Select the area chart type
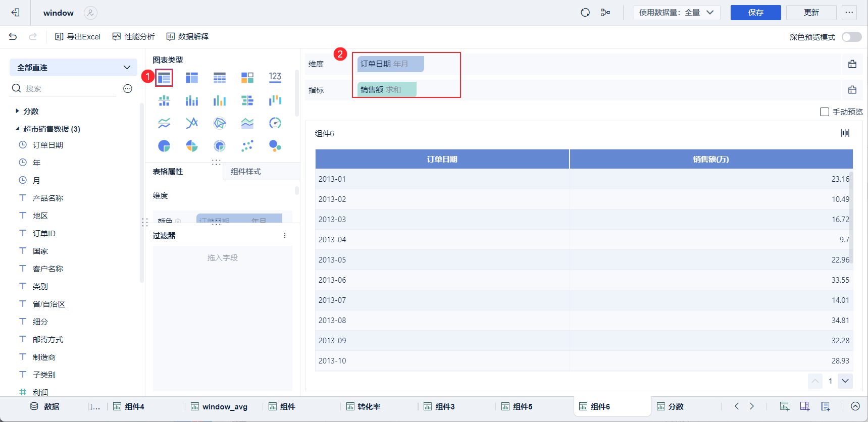868x422 pixels. pos(247,123)
